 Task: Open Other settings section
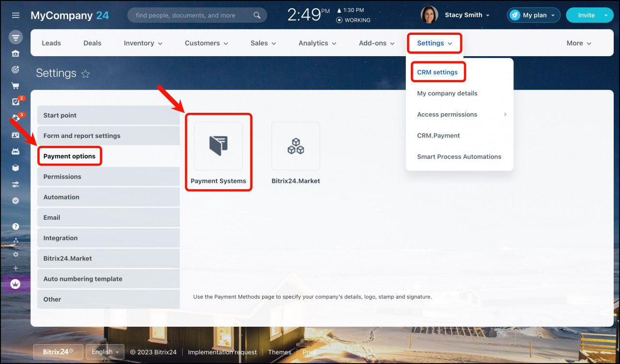[108, 299]
